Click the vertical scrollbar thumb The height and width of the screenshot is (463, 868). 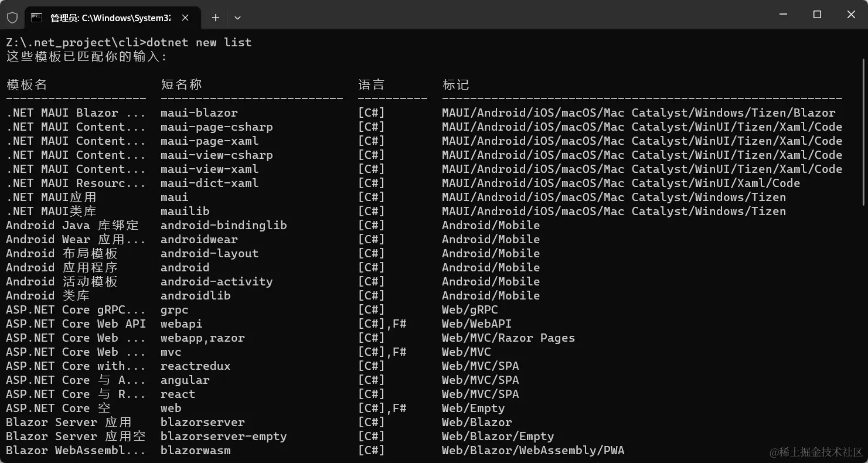tap(863, 132)
